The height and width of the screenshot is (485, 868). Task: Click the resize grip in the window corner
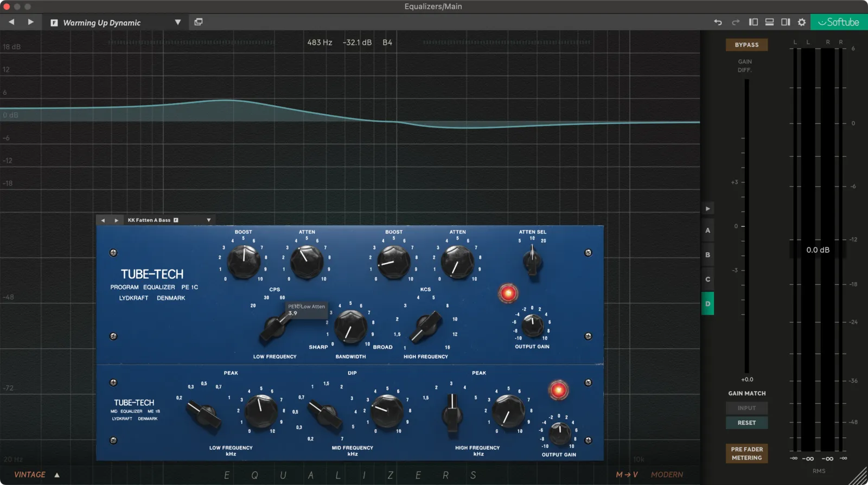tap(859, 476)
